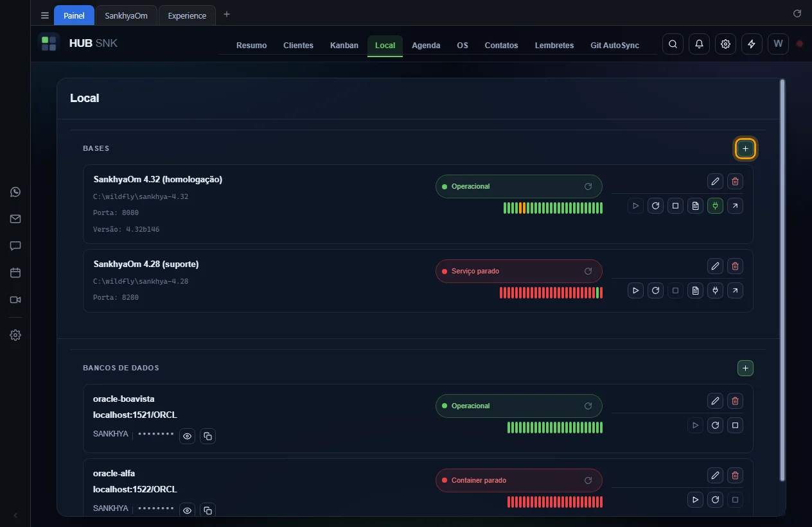Copy the oracle-boavista password
The width and height of the screenshot is (812, 527).
coord(207,436)
